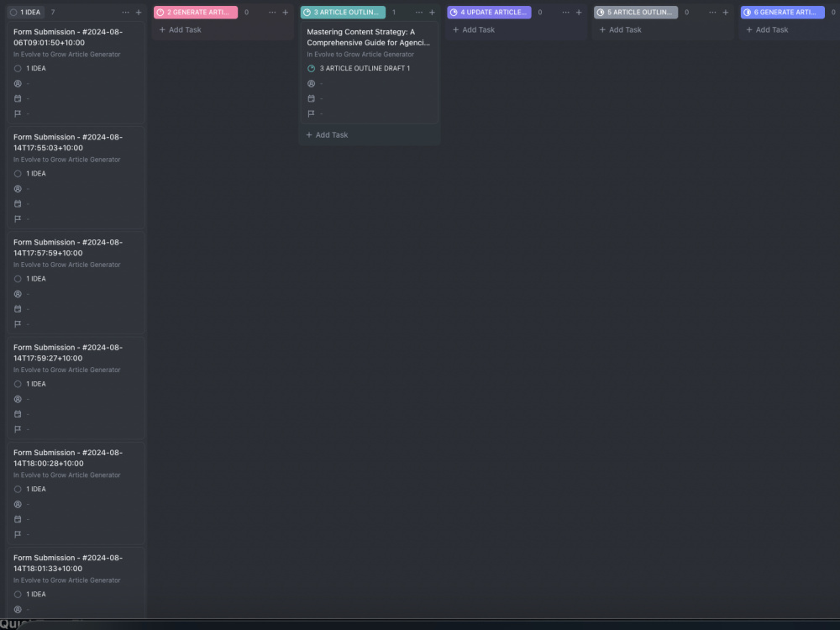Add Task in 2 GENERATE ARTI column
The height and width of the screenshot is (630, 840).
(180, 30)
